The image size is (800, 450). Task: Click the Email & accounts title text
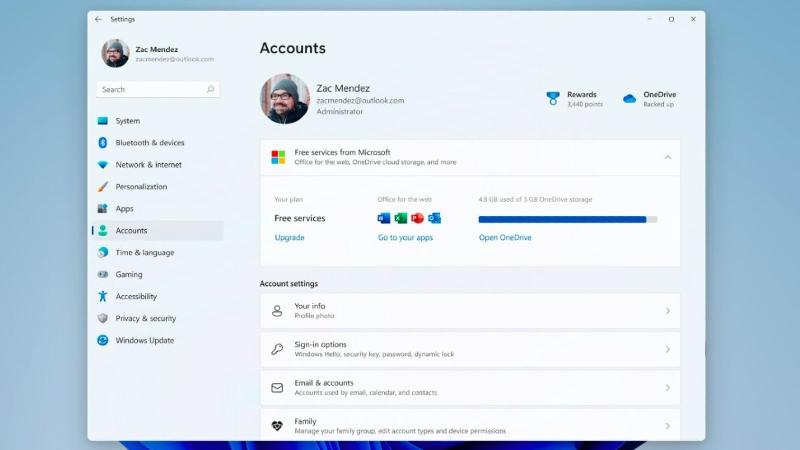click(323, 383)
